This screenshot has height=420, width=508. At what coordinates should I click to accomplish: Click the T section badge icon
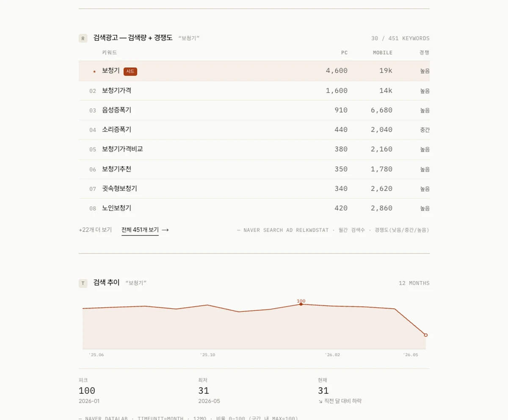point(83,283)
